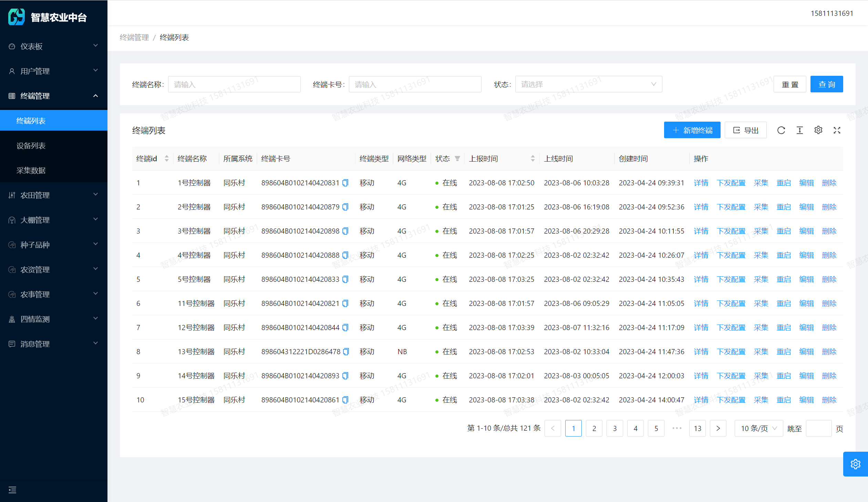The height and width of the screenshot is (502, 868).
Task: Expand 用户管理 sidebar menu
Action: pos(54,71)
